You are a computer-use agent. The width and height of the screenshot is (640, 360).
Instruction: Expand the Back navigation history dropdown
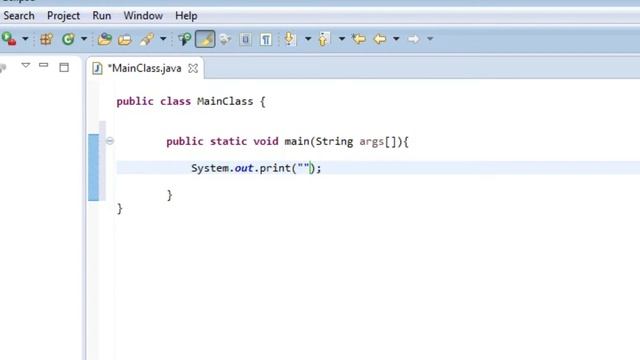[x=396, y=39]
